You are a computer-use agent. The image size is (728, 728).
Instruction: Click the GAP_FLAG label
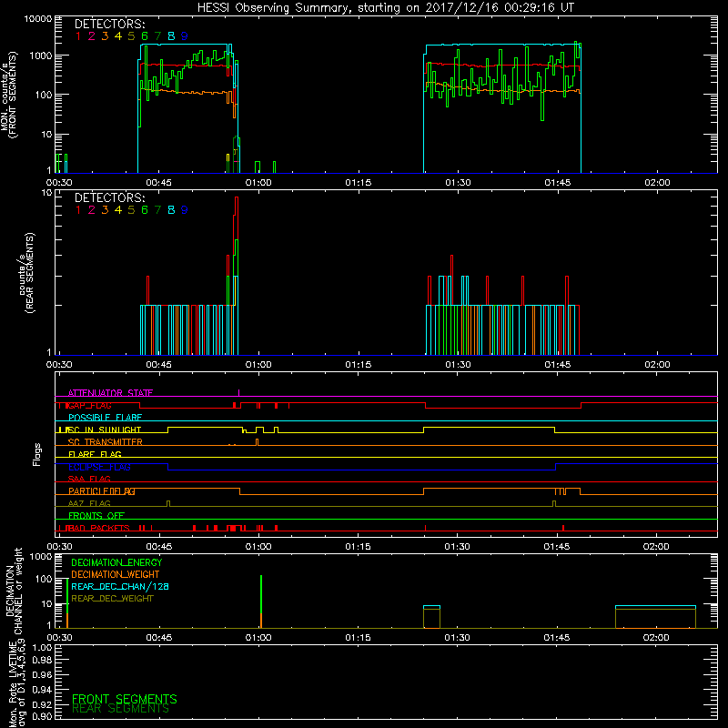tap(89, 405)
